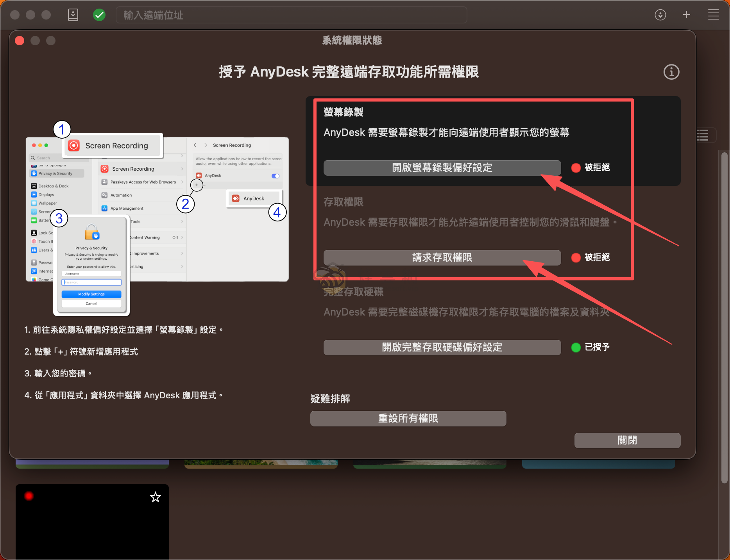
Task: Click instruction step 1 text about 螢幕錄製
Action: click(123, 330)
